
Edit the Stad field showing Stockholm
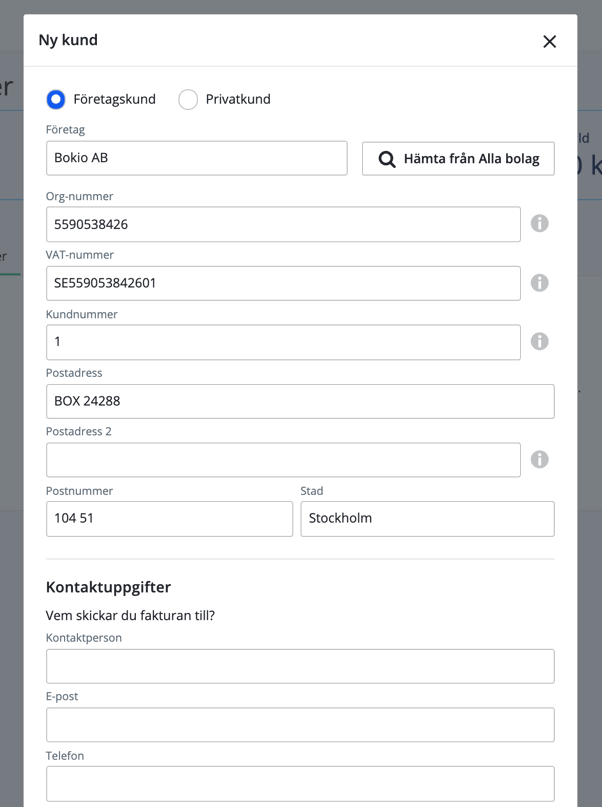(x=427, y=519)
